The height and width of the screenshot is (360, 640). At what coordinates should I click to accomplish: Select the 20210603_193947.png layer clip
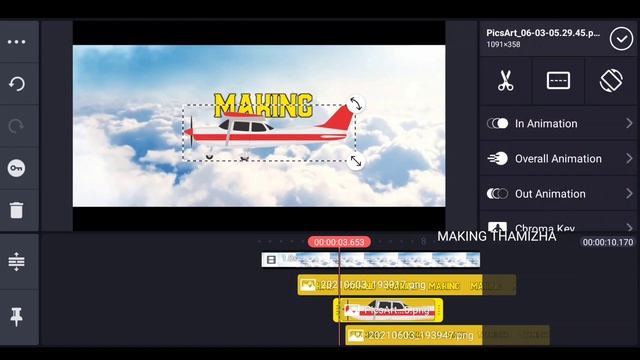(x=447, y=336)
